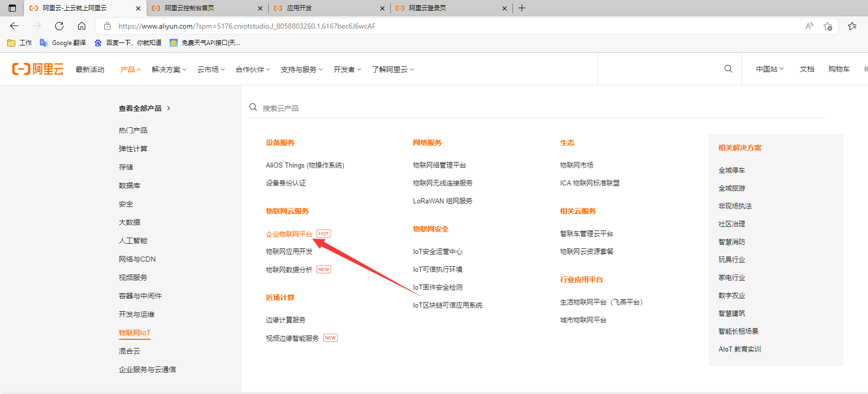Open IoT安全运营中心 link
The width and height of the screenshot is (868, 394).
pos(437,251)
